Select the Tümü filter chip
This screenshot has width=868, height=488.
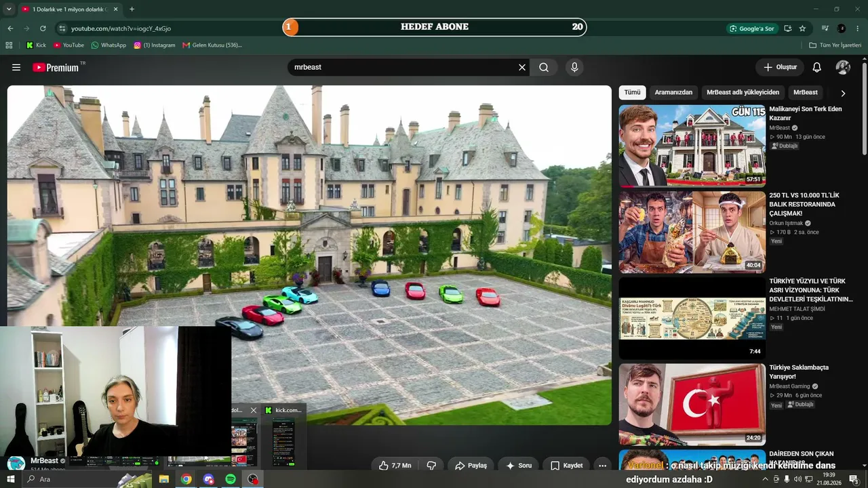point(632,92)
